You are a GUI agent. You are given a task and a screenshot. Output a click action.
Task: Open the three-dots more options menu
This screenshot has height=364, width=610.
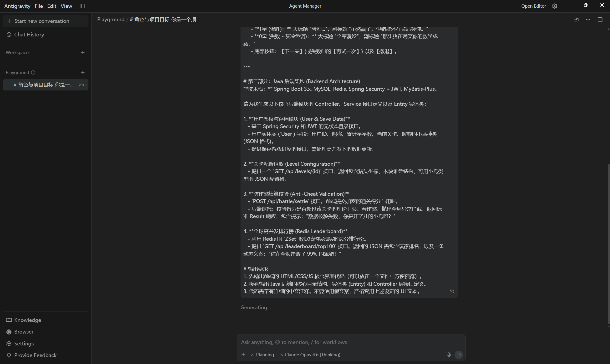[588, 19]
